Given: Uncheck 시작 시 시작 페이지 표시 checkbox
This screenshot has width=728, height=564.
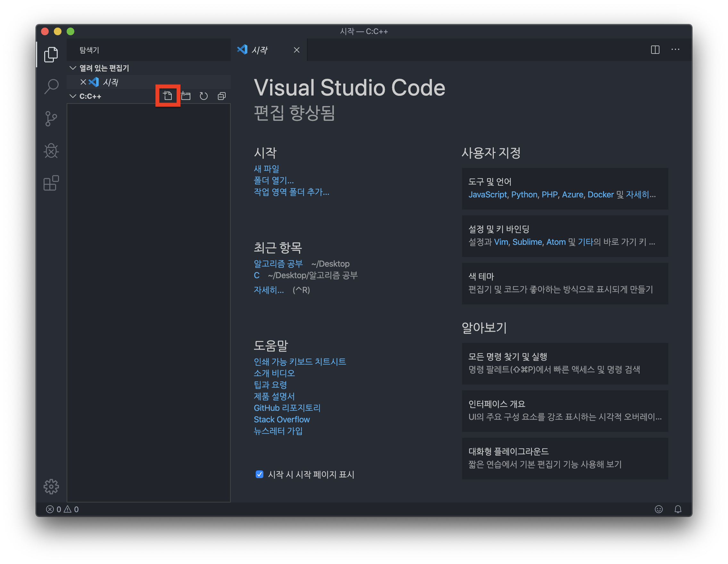Looking at the screenshot, I should (x=259, y=474).
